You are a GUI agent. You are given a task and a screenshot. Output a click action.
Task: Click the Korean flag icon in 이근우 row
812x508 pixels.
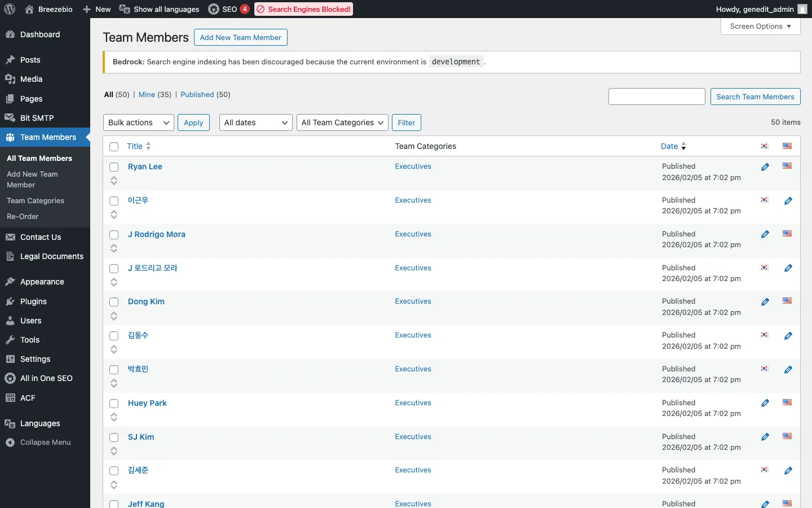(x=765, y=200)
